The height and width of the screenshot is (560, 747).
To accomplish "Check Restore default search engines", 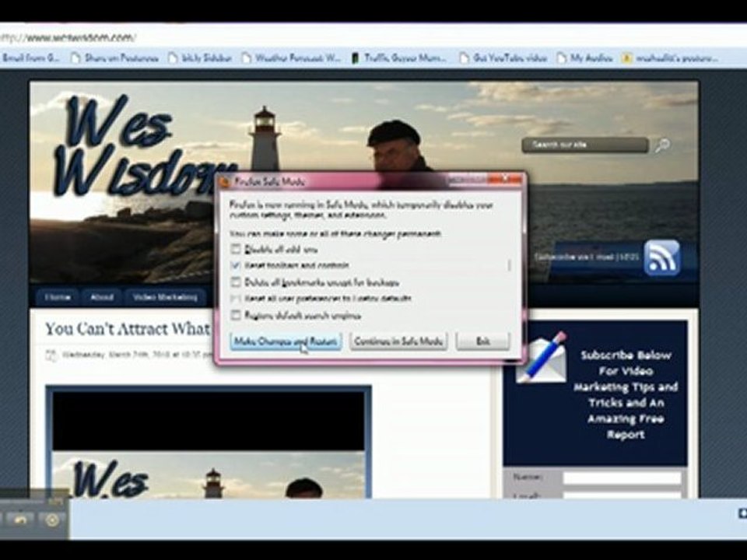I will pyautogui.click(x=235, y=315).
